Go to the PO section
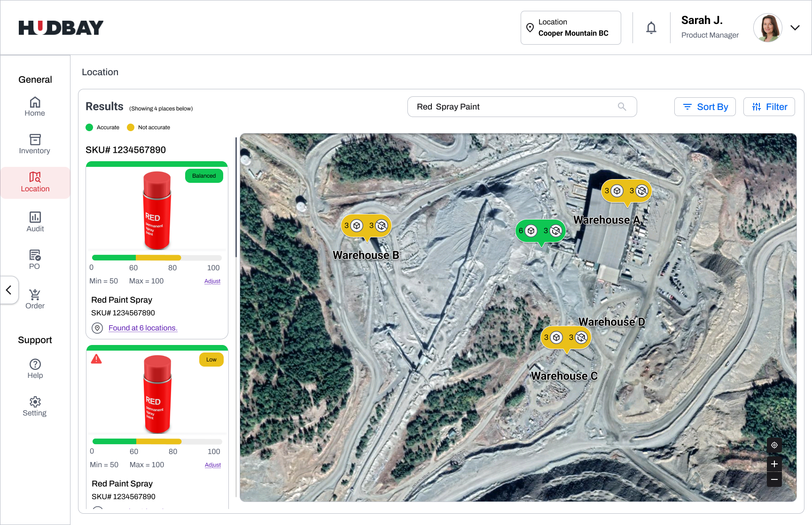This screenshot has height=525, width=812. pos(35,259)
